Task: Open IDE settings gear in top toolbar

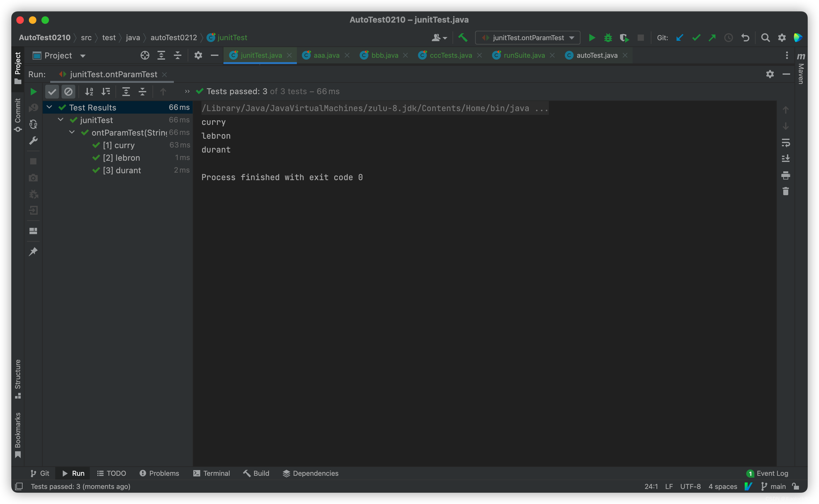Action: click(x=782, y=38)
